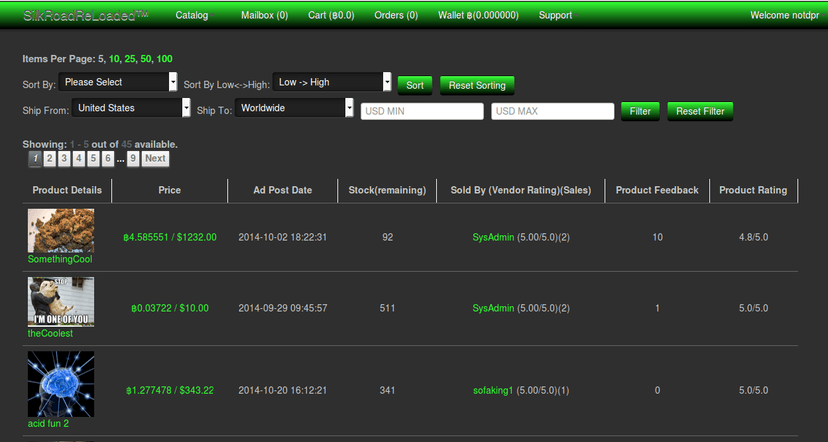Open the Catalog menu
The width and height of the screenshot is (828, 442).
point(194,15)
